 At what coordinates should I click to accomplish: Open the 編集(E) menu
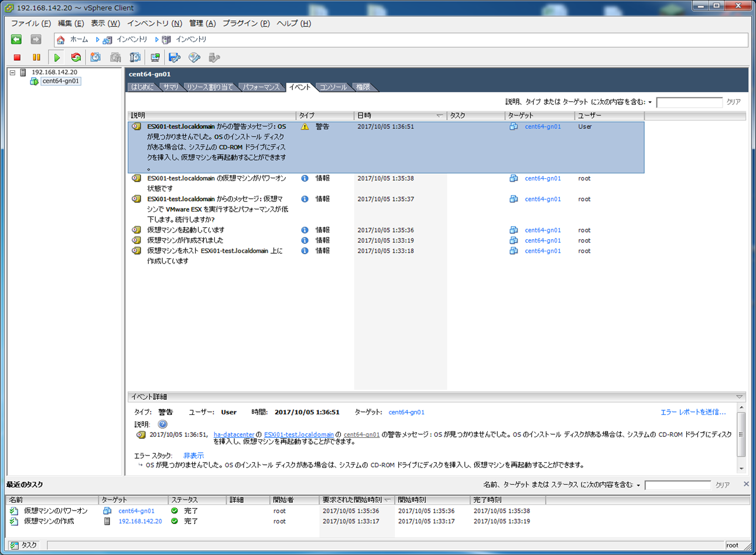point(71,23)
